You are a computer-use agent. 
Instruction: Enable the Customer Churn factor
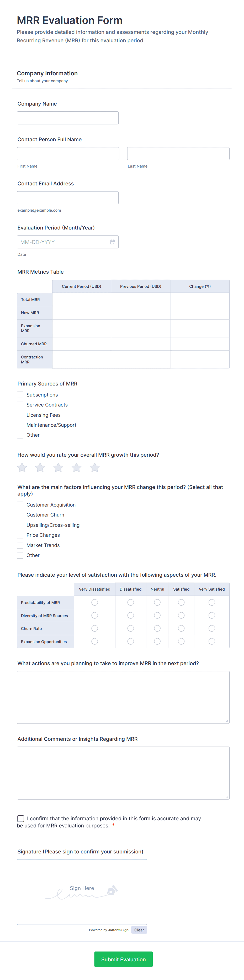click(20, 515)
